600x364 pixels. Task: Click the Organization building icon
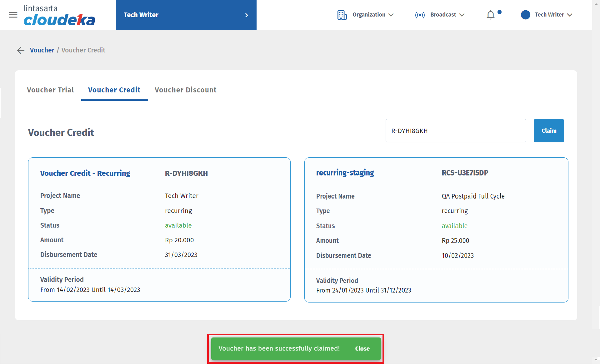click(x=342, y=15)
